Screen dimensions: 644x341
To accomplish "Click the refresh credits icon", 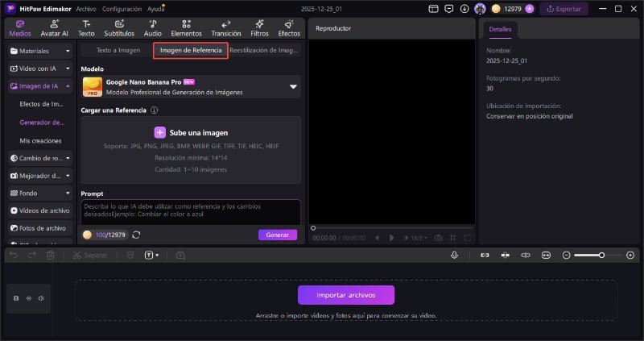I will point(136,235).
